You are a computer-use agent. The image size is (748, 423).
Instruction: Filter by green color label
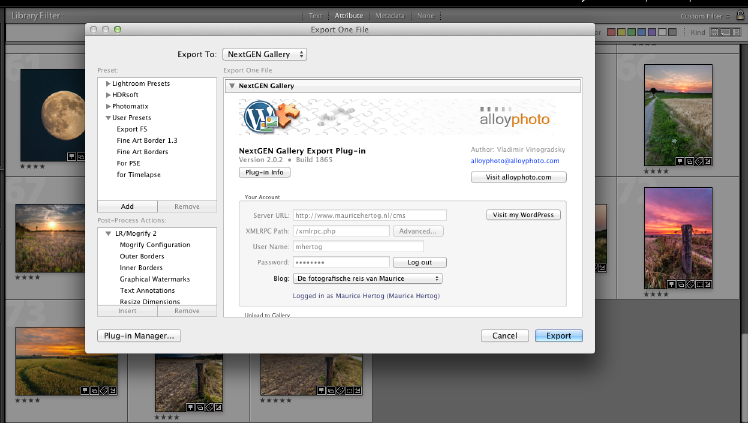click(x=632, y=32)
